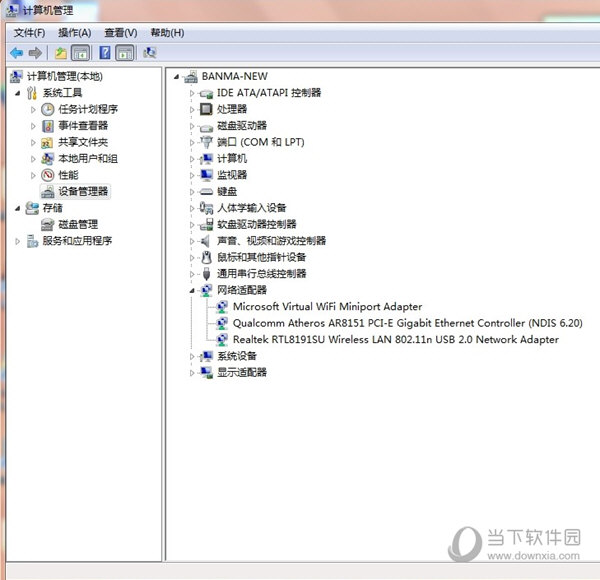The image size is (600, 580).
Task: Click the 事件查看器 icon
Action: [48, 126]
